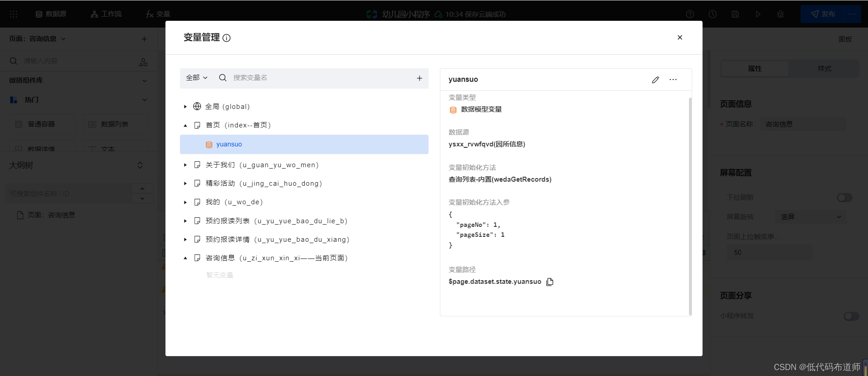Collapse the 咨询信息 current page node
This screenshot has height=376, width=868.
point(185,258)
